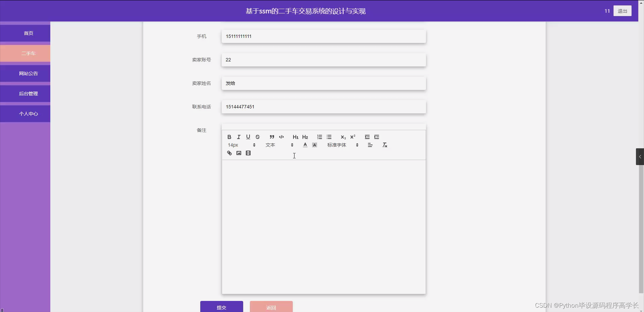Insert a video into the editor
The width and height of the screenshot is (644, 312).
(248, 153)
